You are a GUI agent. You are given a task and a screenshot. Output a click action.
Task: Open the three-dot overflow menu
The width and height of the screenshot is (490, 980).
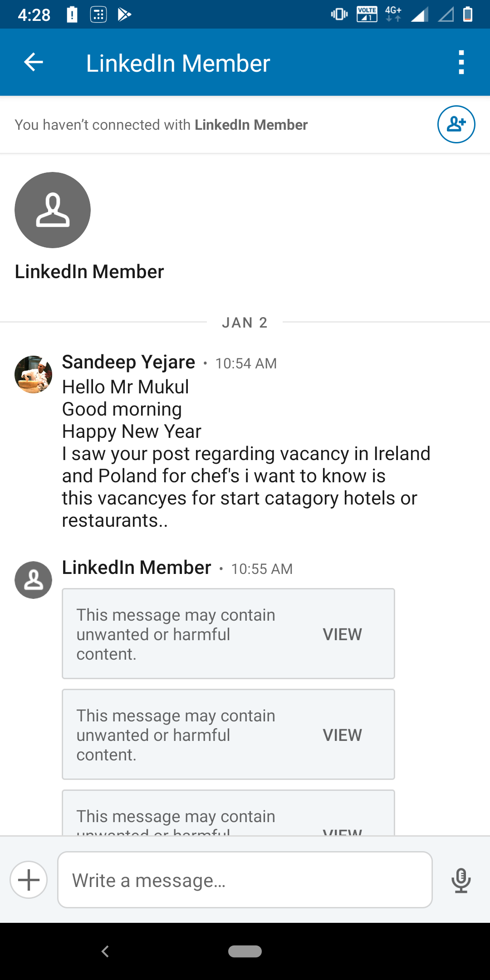pos(461,62)
